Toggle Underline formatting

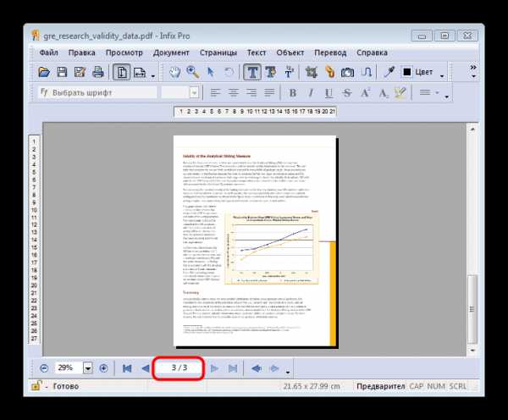(x=329, y=93)
